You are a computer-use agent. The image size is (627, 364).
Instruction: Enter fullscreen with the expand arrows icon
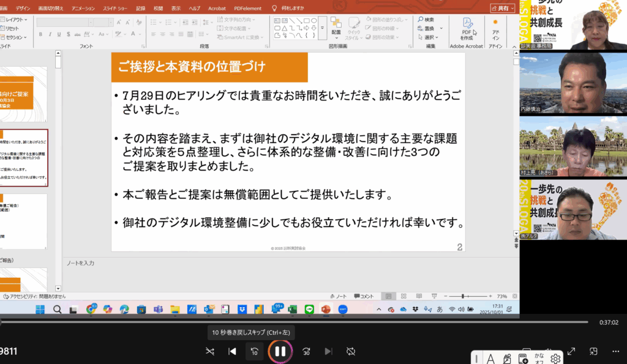pos(571,351)
